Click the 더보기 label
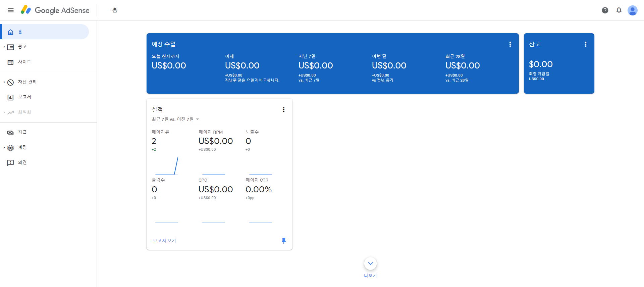The height and width of the screenshot is (287, 644). tap(370, 276)
